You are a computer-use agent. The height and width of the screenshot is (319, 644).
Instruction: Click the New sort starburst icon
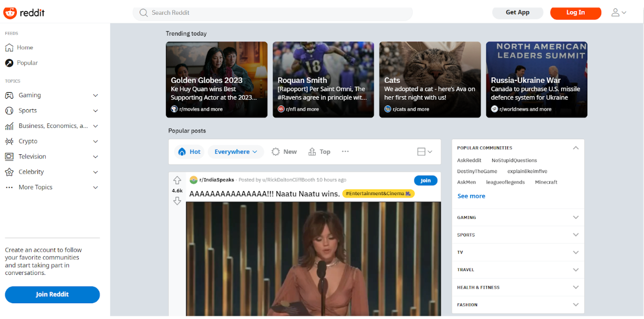coord(276,152)
